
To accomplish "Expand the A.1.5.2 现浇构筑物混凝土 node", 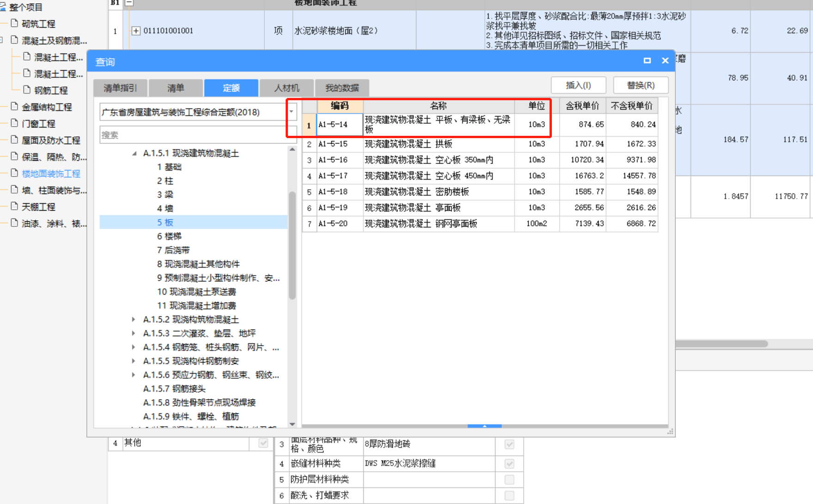I will pos(134,320).
